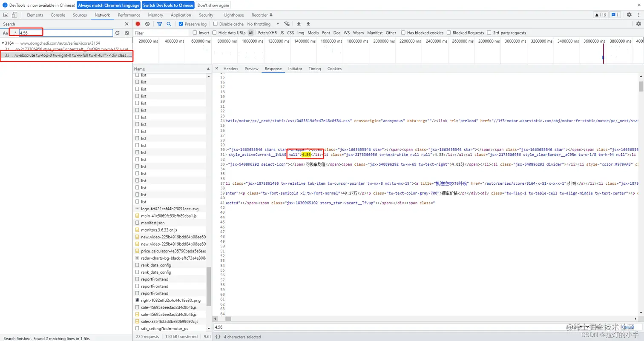Screen dimensions: 644x341
Task: Open the DevTools three-dot customize menu
Action: click(x=638, y=15)
